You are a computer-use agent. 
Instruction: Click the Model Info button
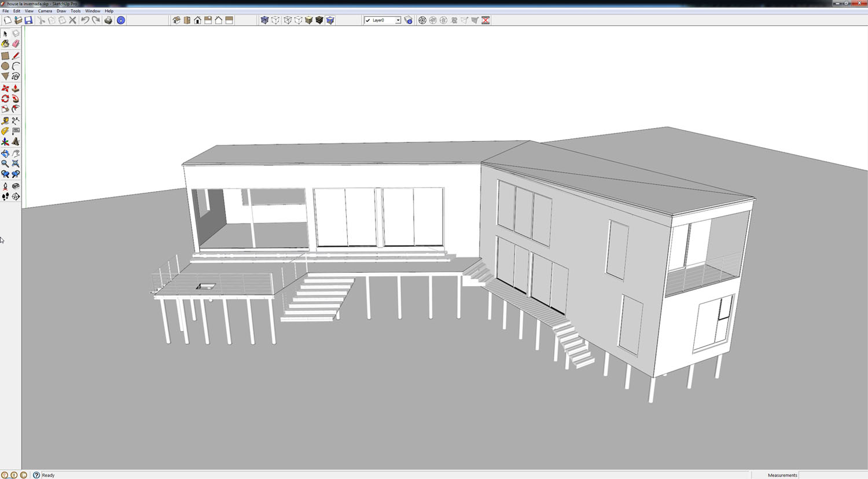click(121, 20)
